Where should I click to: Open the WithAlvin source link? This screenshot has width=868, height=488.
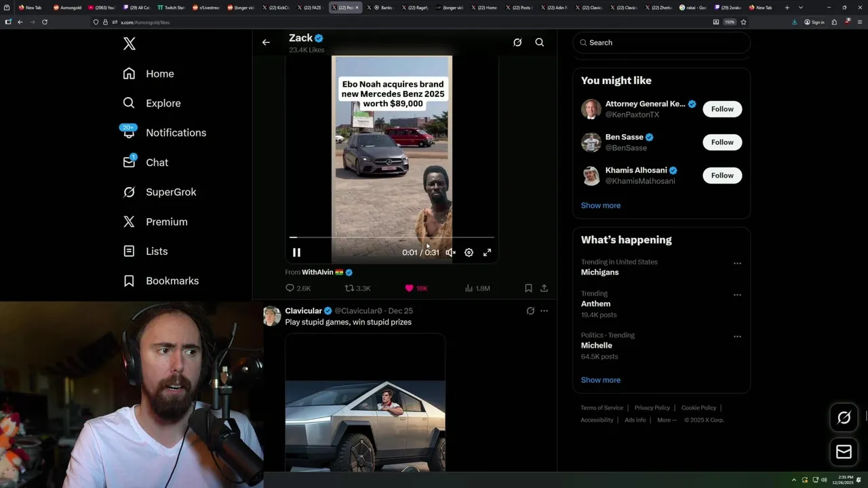point(317,272)
